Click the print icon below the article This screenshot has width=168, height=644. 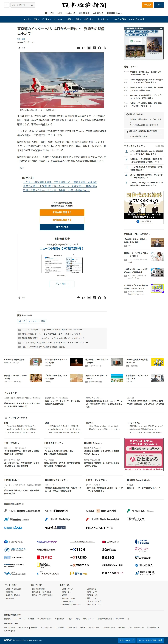(x=78, y=298)
